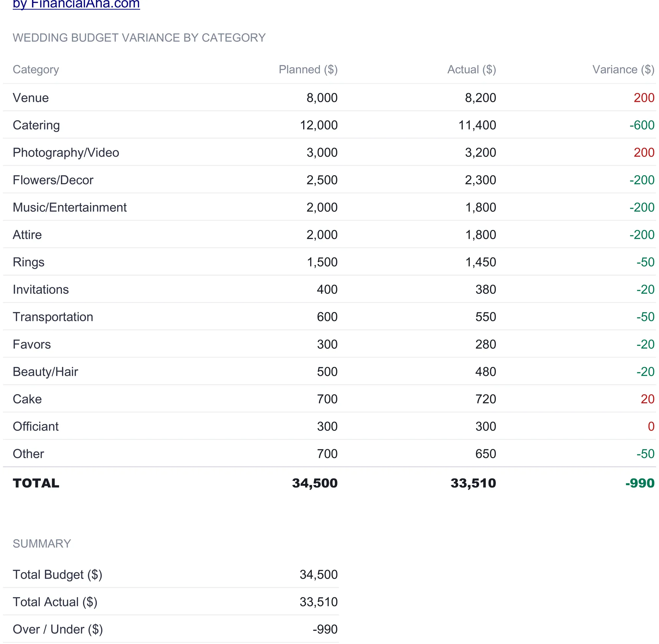The image size is (659, 644).
Task: Select Cake variance value 20
Action: pyautogui.click(x=647, y=399)
